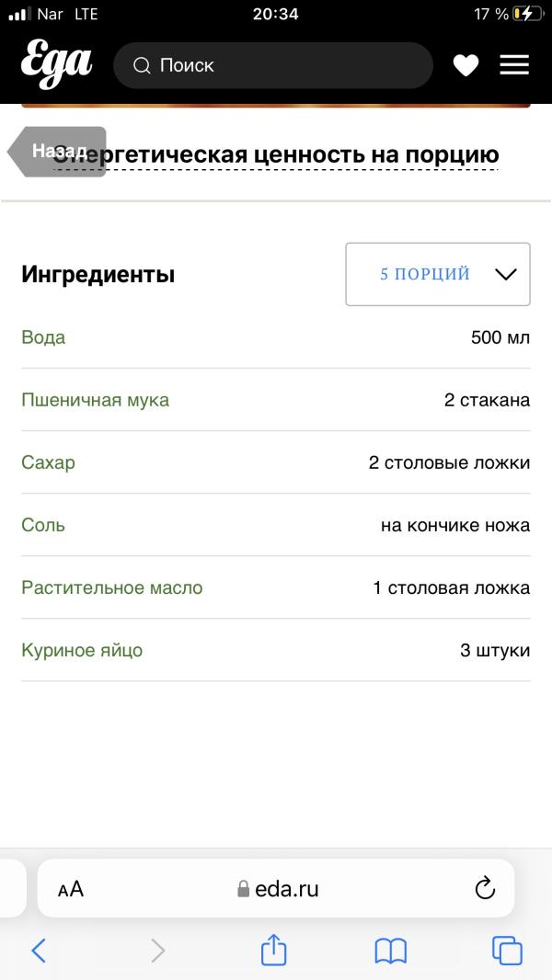Viewport: 552px width, 980px height.
Task: Go back in Safari history
Action: (39, 951)
